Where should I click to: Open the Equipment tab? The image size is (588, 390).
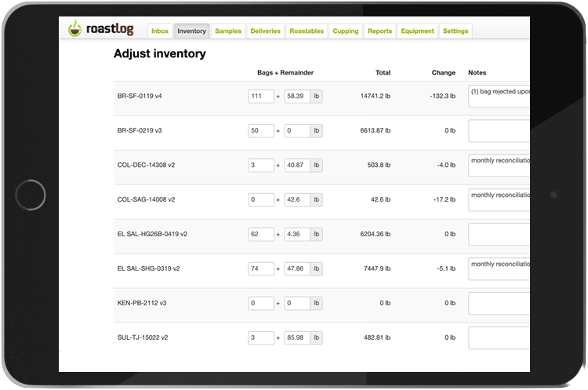(x=417, y=31)
